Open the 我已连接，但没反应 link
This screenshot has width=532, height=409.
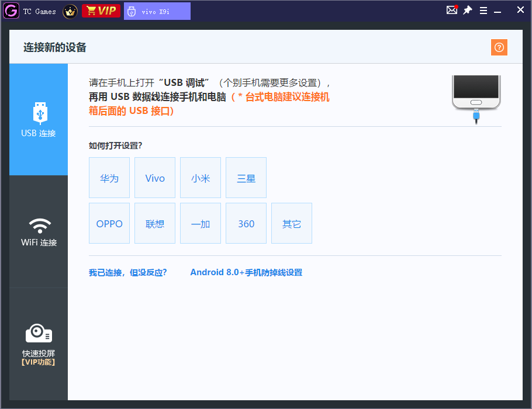tap(128, 272)
